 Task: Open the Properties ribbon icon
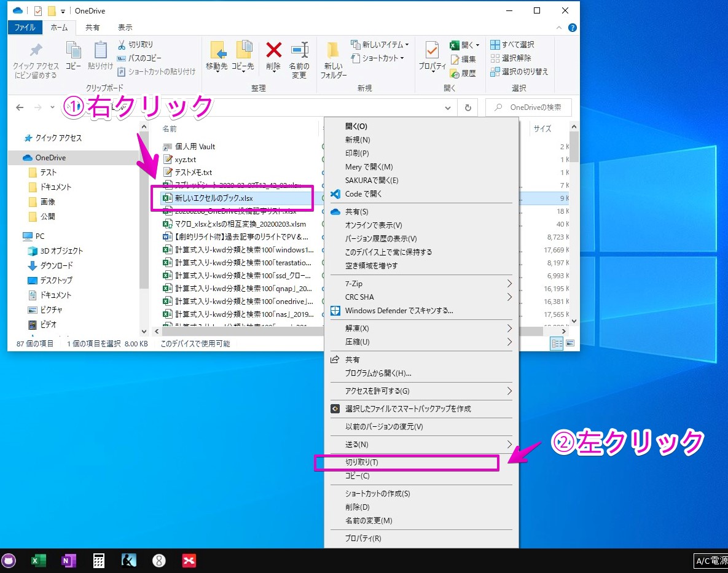pos(432,50)
